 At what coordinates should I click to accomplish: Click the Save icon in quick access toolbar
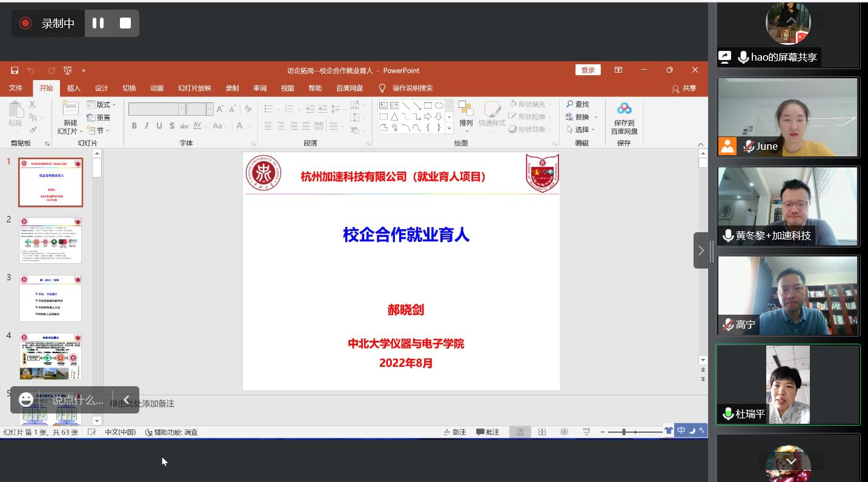point(15,70)
